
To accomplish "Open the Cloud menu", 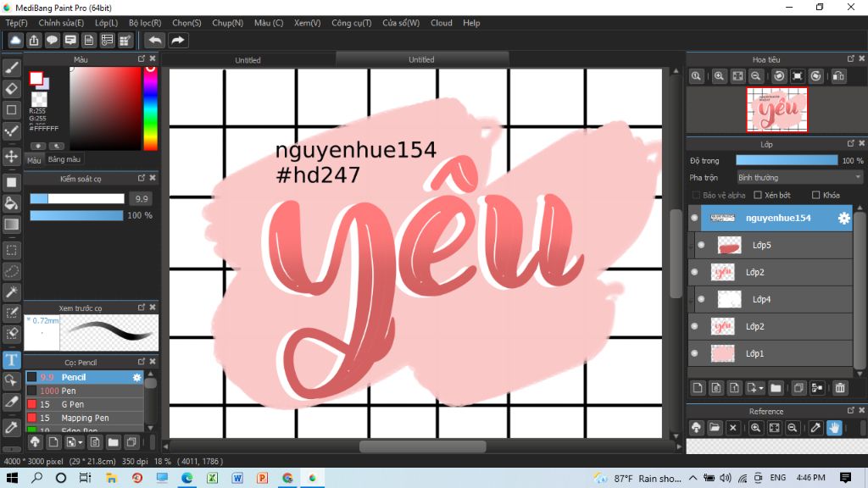I will (441, 23).
